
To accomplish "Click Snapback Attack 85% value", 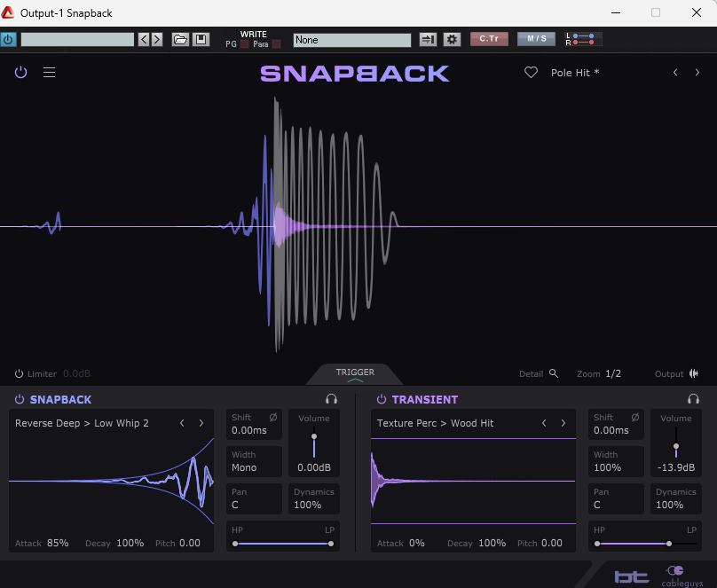I will pos(58,544).
